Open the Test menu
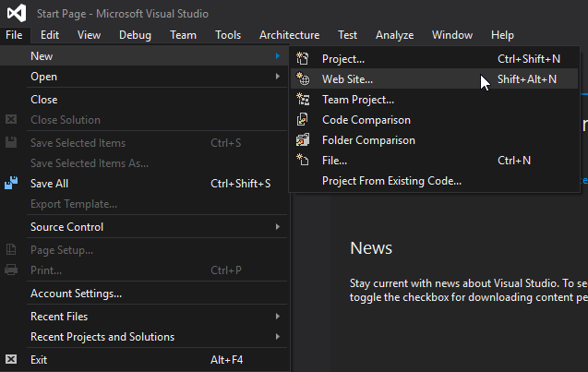Screen dimensions: 588x372 click(x=348, y=35)
